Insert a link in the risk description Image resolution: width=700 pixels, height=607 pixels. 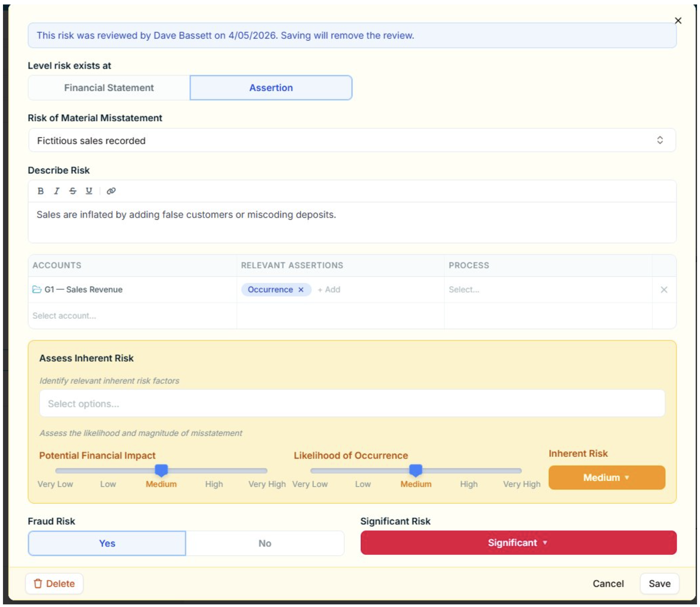(x=111, y=191)
